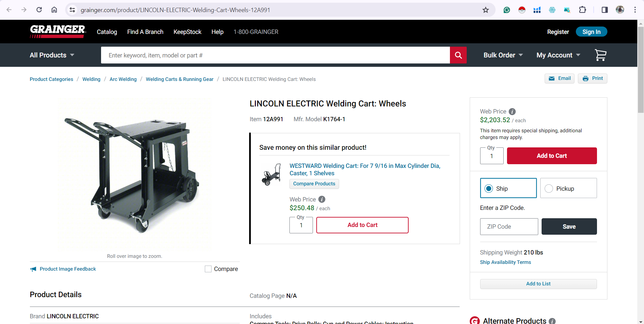This screenshot has width=644, height=324.
Task: Click the browser address bar URL
Action: click(175, 10)
